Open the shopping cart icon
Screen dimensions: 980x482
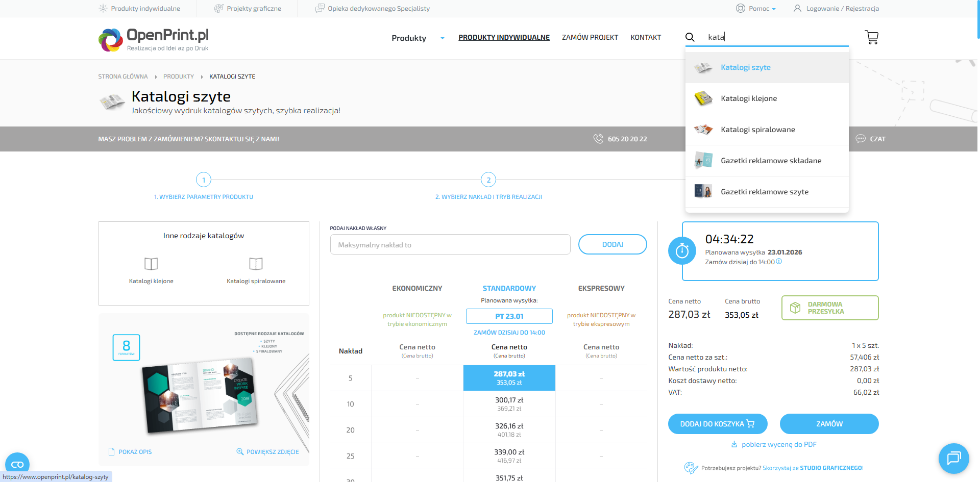(871, 37)
